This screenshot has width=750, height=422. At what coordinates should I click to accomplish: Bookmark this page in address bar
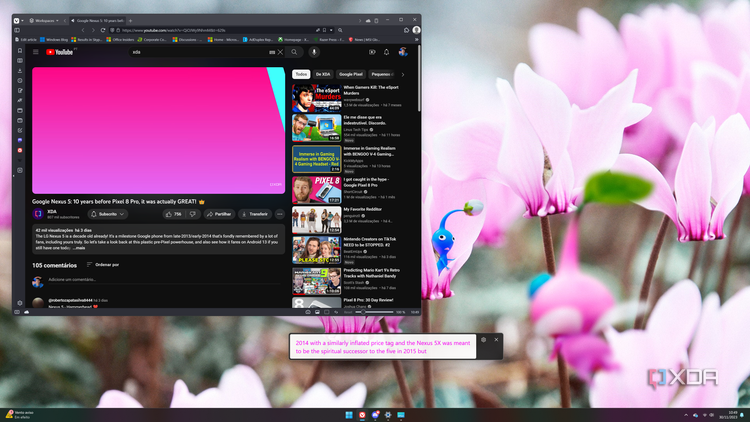324,30
